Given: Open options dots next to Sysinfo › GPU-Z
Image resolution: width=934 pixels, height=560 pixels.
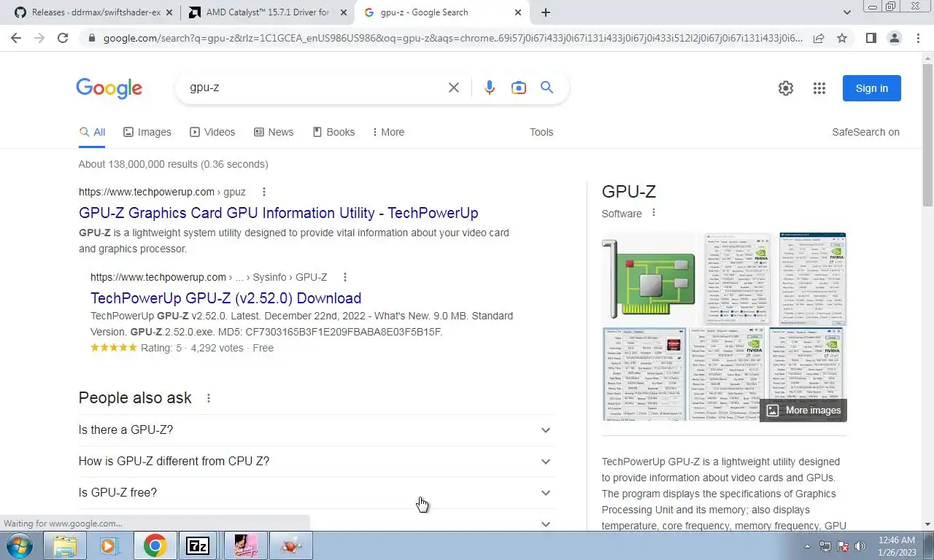Looking at the screenshot, I should (x=345, y=277).
